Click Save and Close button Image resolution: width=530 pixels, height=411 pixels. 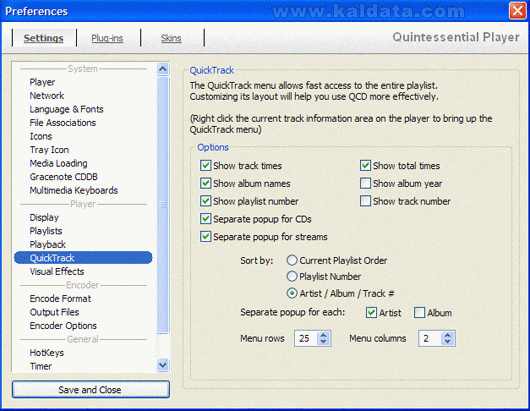click(91, 389)
